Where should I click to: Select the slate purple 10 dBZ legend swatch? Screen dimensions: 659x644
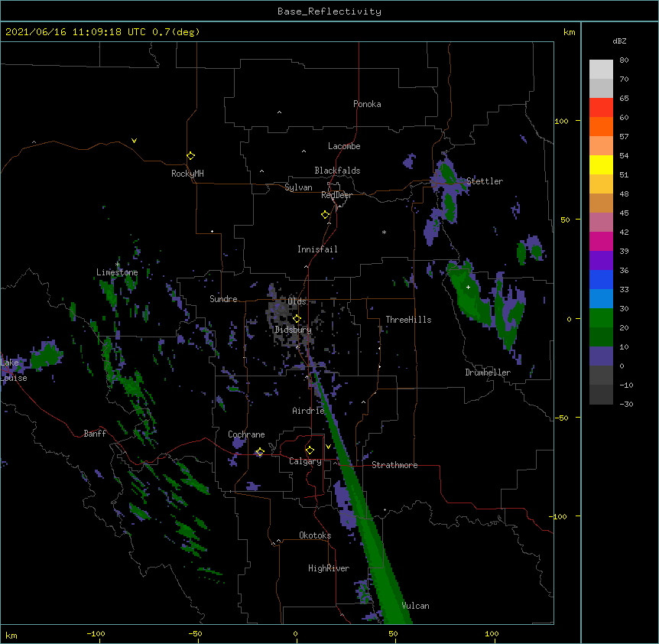pos(601,356)
